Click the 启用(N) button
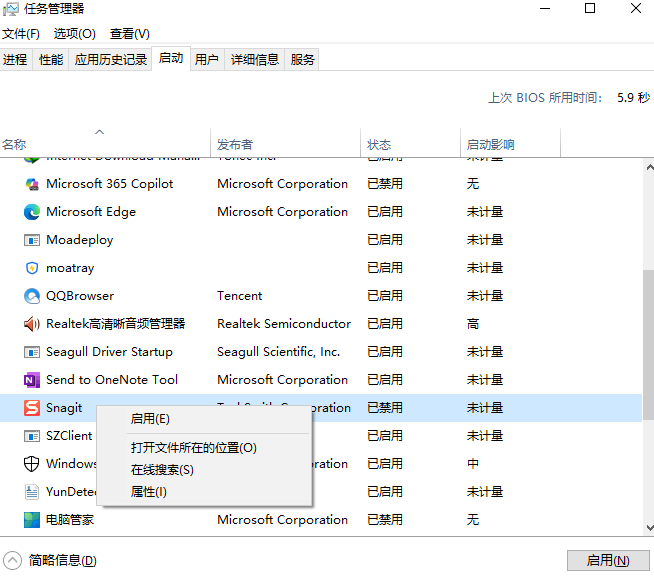 pos(608,560)
